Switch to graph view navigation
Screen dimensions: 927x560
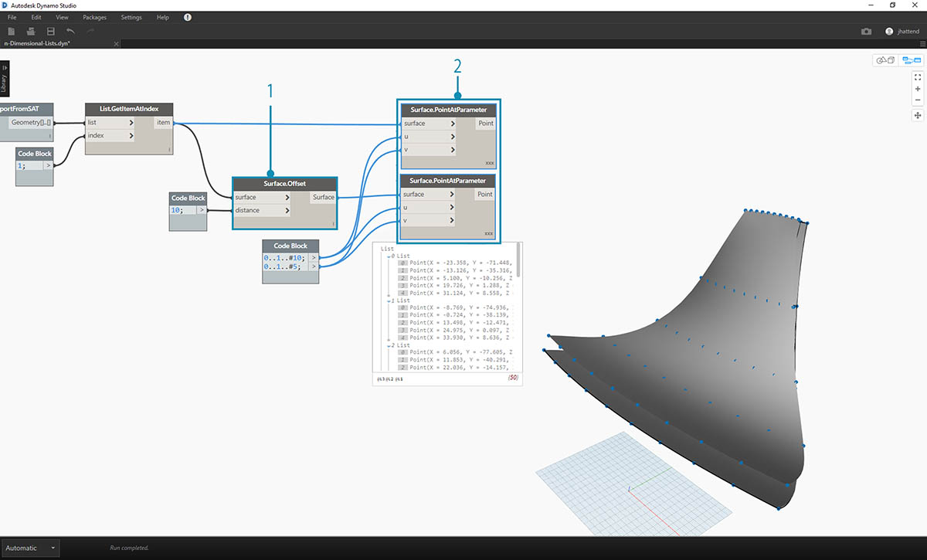912,60
